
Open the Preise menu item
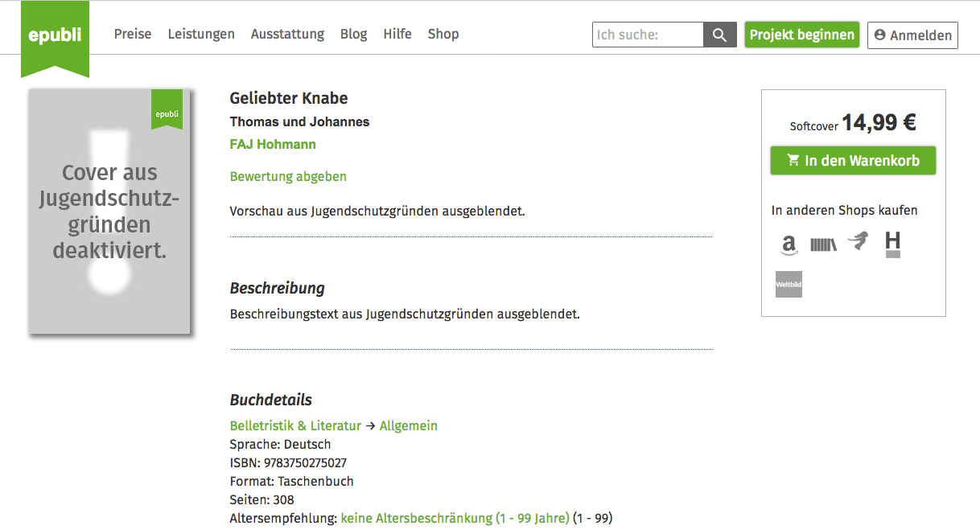(x=133, y=34)
